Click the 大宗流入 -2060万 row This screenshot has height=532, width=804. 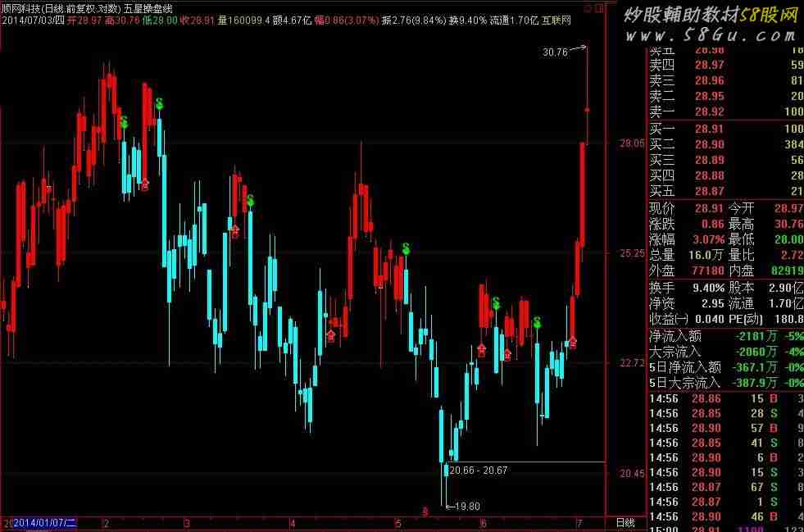[x=725, y=352]
